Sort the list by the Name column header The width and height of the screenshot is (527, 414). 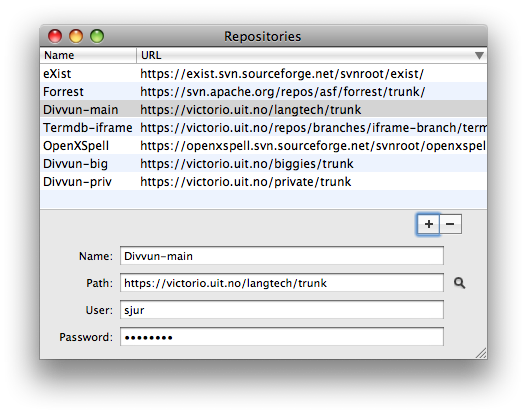(x=88, y=55)
